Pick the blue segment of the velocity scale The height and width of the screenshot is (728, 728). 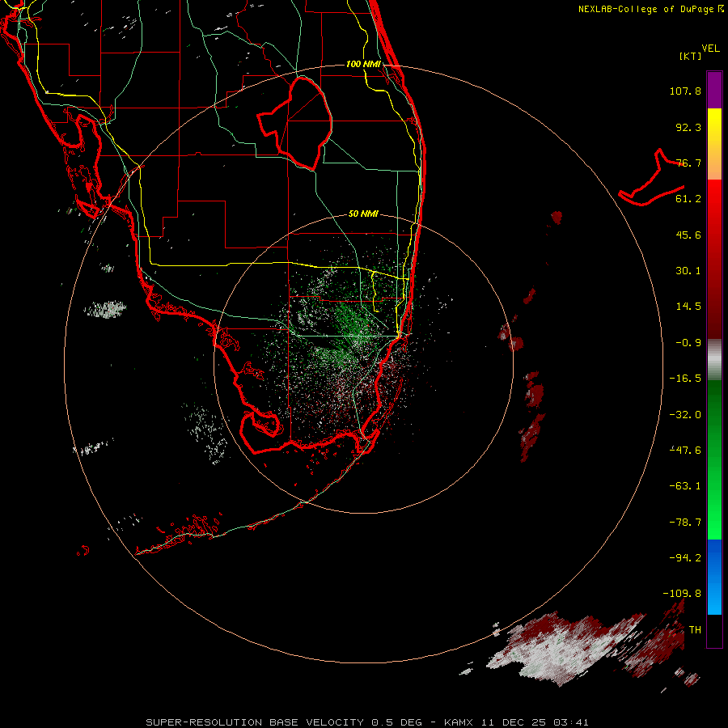coord(714,577)
